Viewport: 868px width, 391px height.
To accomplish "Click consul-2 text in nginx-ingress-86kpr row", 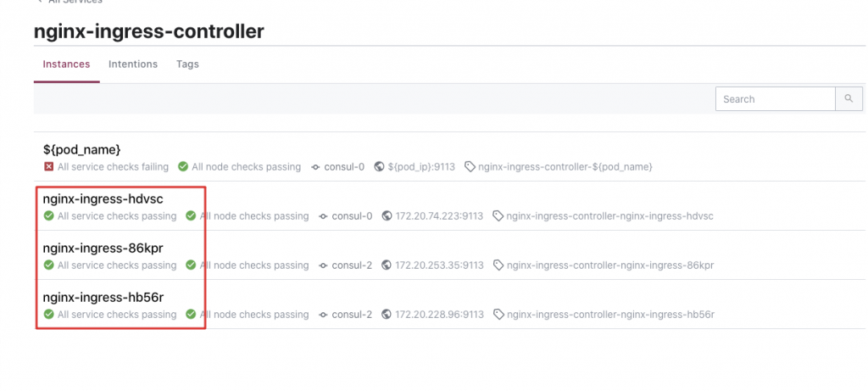I will click(352, 265).
